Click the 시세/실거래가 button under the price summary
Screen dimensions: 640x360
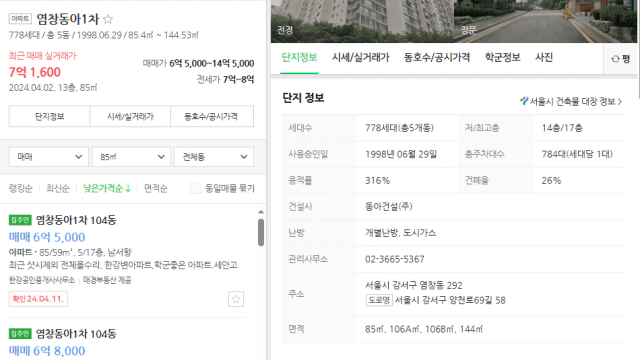click(x=130, y=116)
